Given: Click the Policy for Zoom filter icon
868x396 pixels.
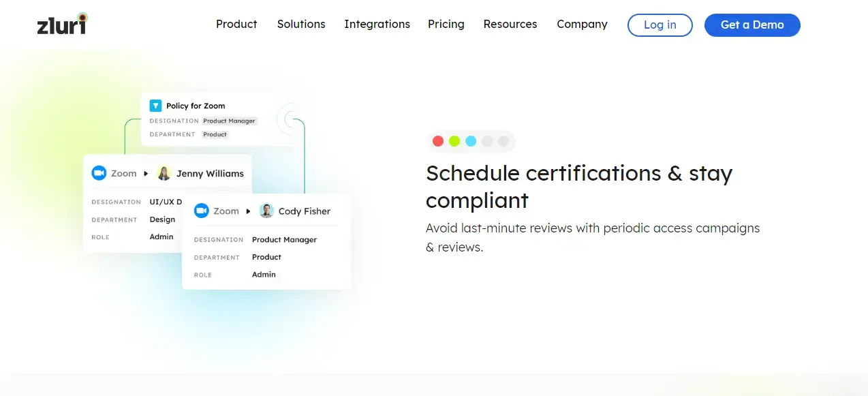Looking at the screenshot, I should (155, 106).
